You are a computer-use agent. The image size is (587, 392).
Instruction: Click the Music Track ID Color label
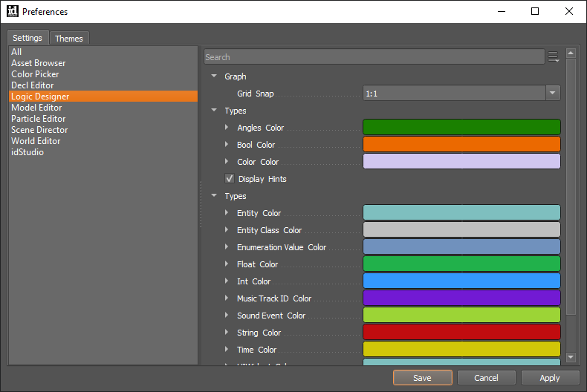tap(274, 298)
